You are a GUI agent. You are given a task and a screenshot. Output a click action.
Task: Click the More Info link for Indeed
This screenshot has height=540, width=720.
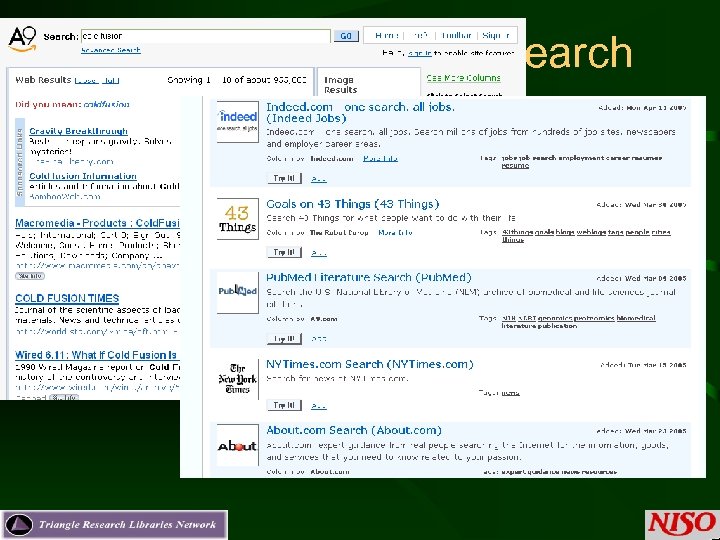[x=380, y=158]
